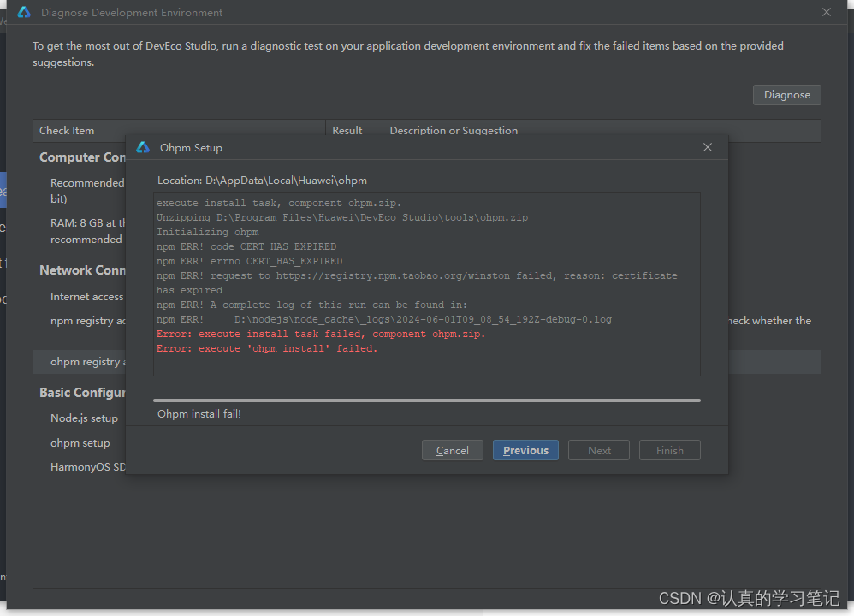Click the DevEco logo in Ohpm Setup title
The width and height of the screenshot is (854, 616).
tap(143, 148)
